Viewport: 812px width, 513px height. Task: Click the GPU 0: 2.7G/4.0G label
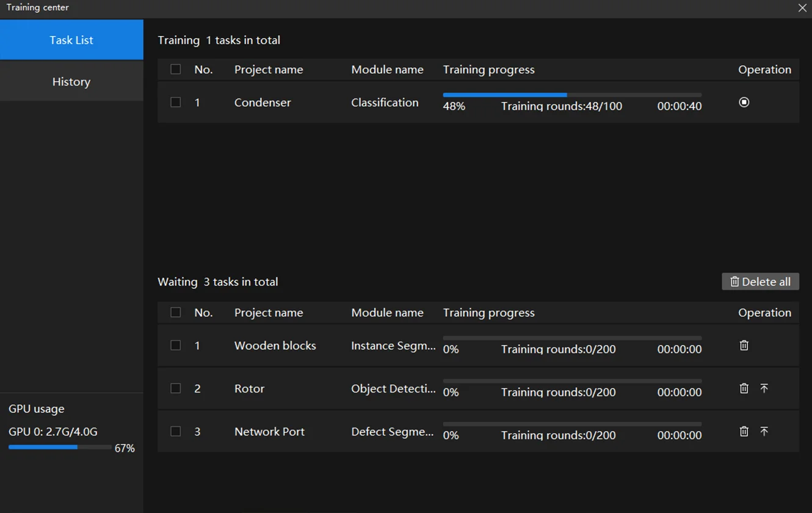(53, 432)
